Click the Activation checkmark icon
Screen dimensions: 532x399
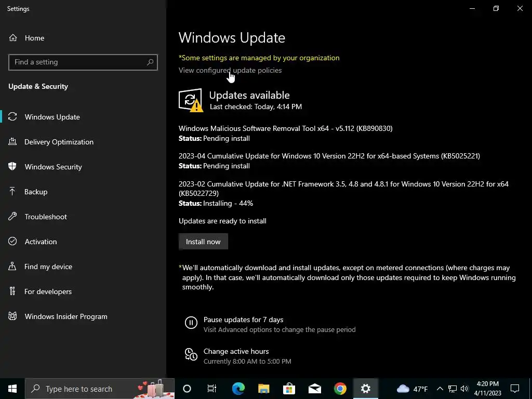12,241
